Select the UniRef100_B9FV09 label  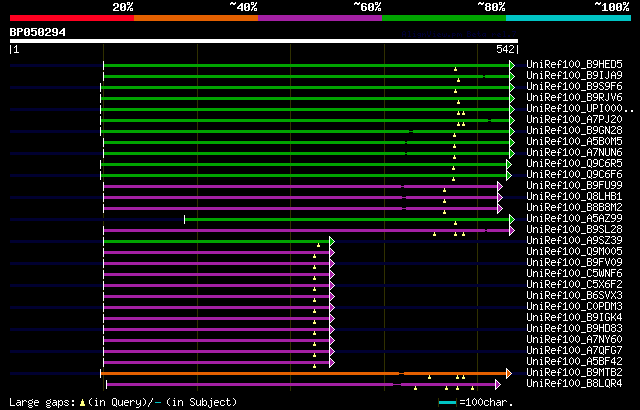[574, 262]
